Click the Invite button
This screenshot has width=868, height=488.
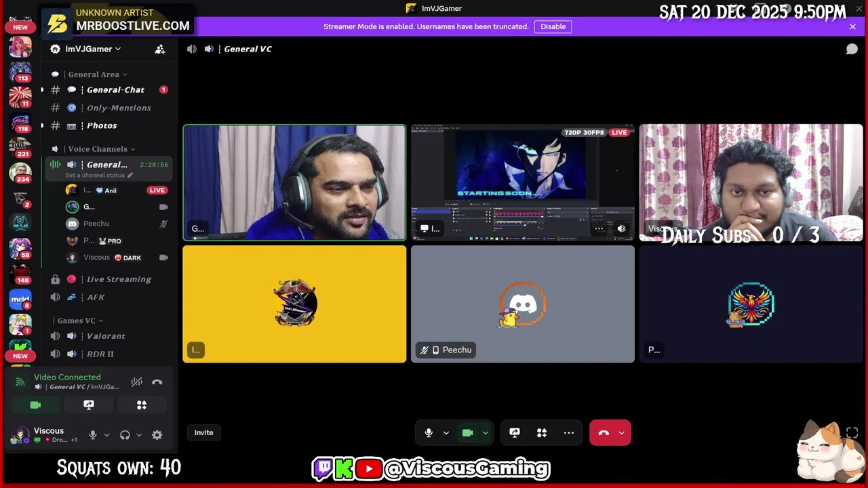tap(203, 432)
